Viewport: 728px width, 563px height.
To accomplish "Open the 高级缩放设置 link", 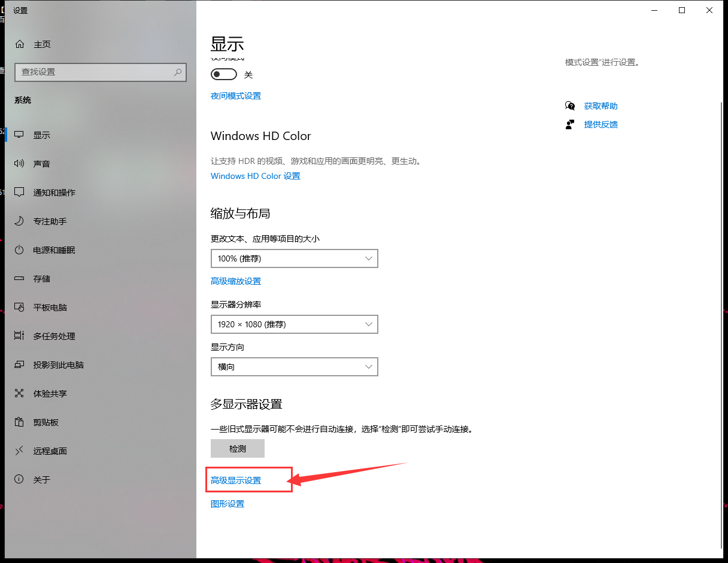I will [x=236, y=281].
